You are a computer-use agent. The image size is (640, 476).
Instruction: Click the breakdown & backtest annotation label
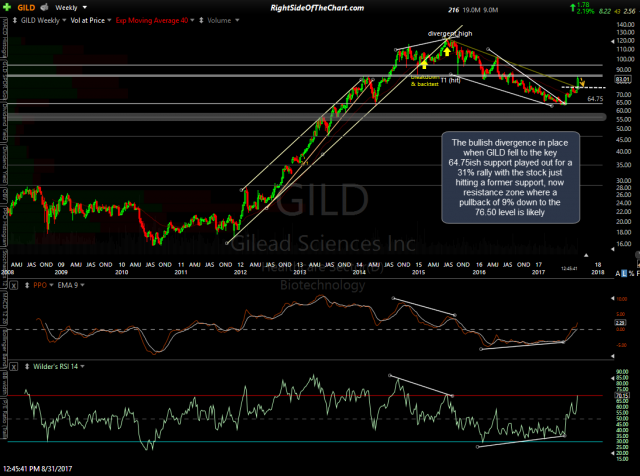coord(424,81)
